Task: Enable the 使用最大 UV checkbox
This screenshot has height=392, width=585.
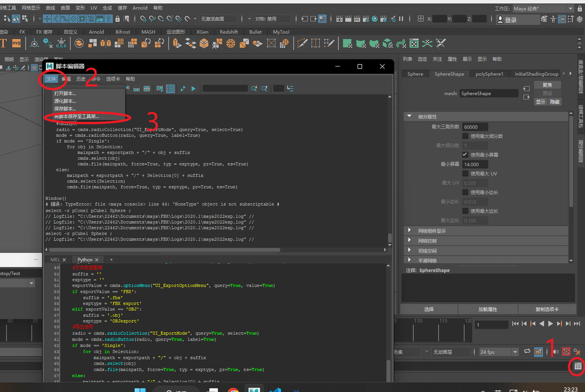Action: (466, 173)
